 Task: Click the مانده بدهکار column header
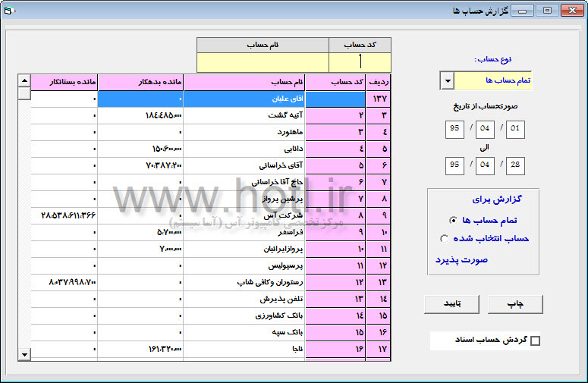(140, 81)
